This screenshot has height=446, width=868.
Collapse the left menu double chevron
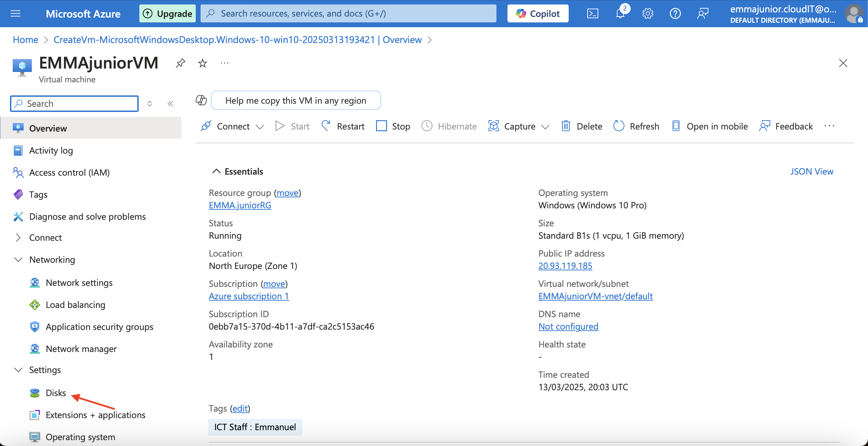(170, 104)
